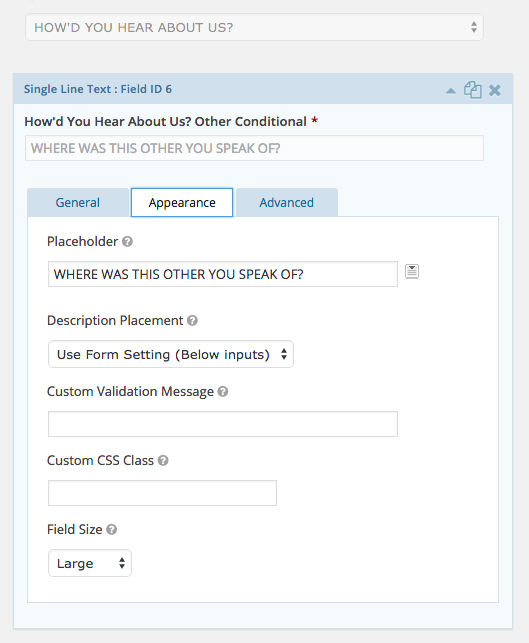The image size is (529, 643).
Task: Click the Custom Validation Message input
Action: [223, 424]
